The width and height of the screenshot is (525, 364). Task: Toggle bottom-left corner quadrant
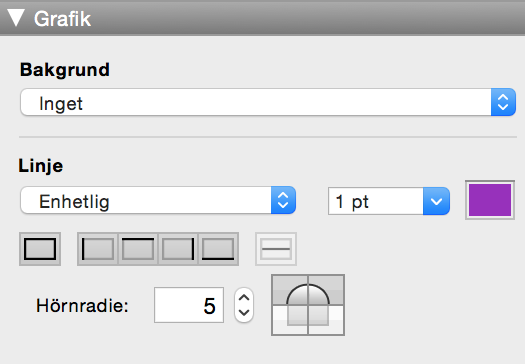pyautogui.click(x=290, y=320)
